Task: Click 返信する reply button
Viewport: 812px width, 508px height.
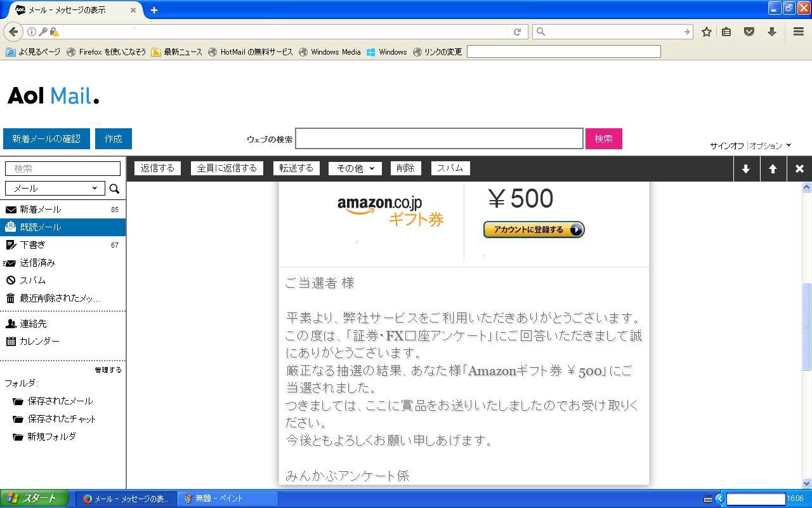Action: 157,168
